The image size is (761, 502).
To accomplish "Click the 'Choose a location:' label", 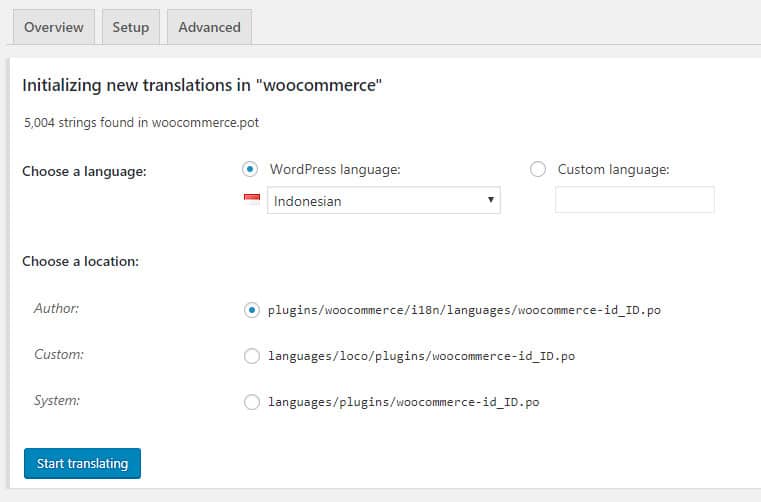I will [x=81, y=261].
